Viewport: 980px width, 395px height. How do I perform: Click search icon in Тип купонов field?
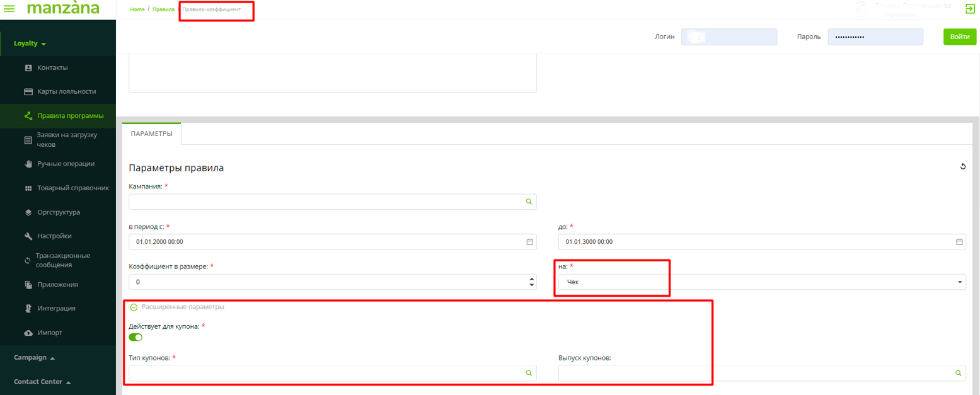coord(529,373)
